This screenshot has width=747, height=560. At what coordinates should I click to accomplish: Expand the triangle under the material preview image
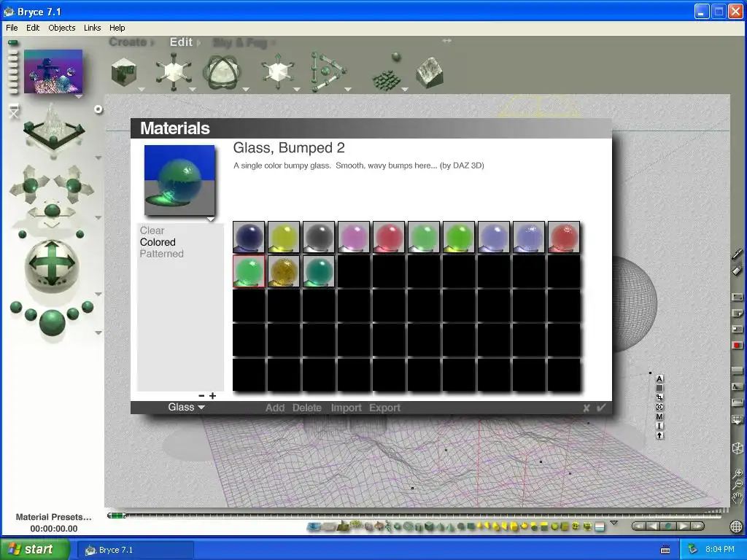point(211,219)
